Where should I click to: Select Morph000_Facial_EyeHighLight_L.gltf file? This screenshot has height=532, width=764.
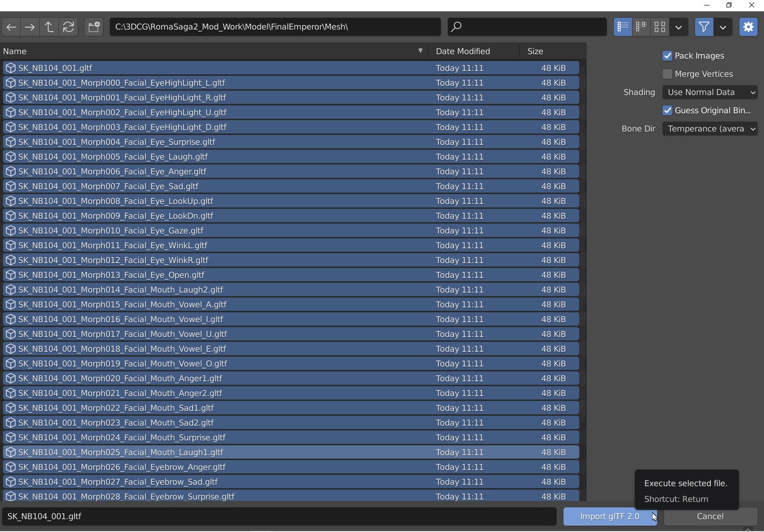pos(291,83)
